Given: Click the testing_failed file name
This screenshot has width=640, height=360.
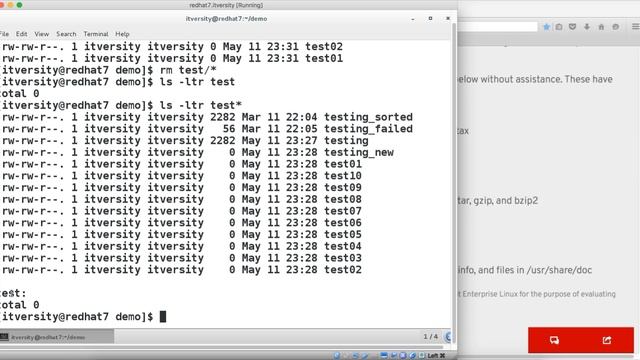Looking at the screenshot, I should click(x=368, y=129).
